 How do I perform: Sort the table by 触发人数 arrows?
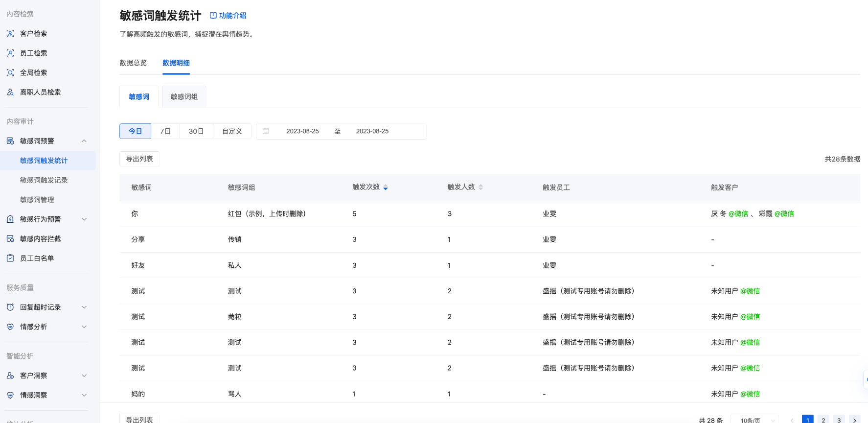[480, 188]
